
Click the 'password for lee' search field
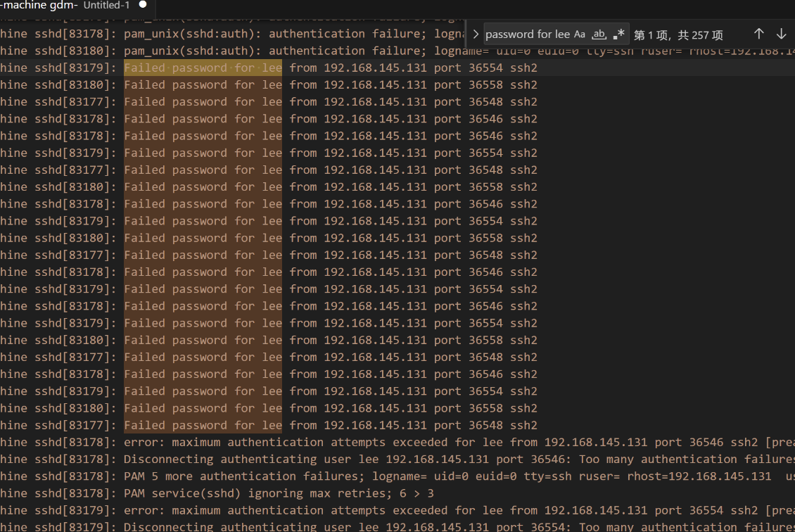pyautogui.click(x=528, y=34)
